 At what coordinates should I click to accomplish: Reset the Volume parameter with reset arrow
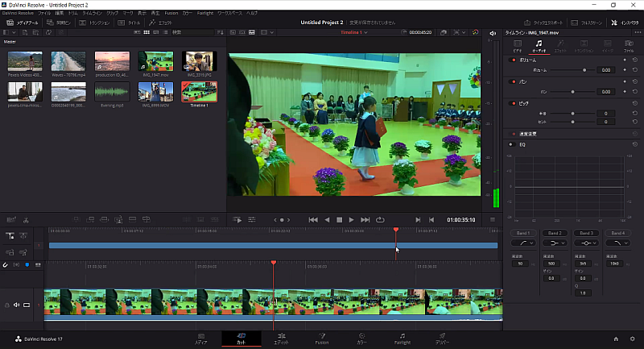(x=634, y=70)
